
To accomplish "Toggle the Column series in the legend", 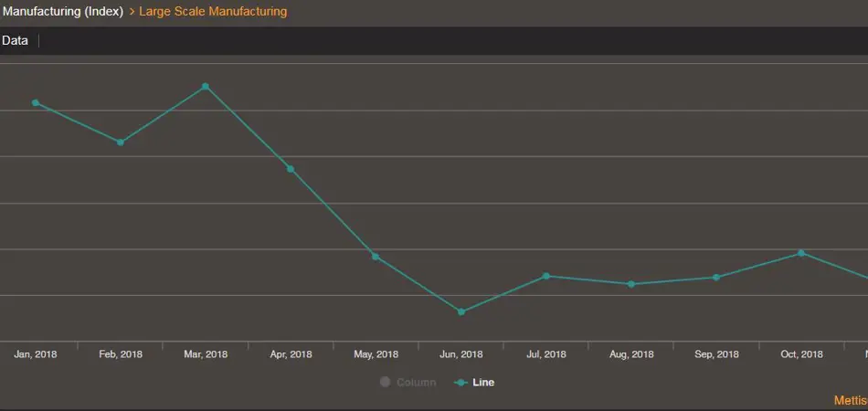I will click(408, 383).
